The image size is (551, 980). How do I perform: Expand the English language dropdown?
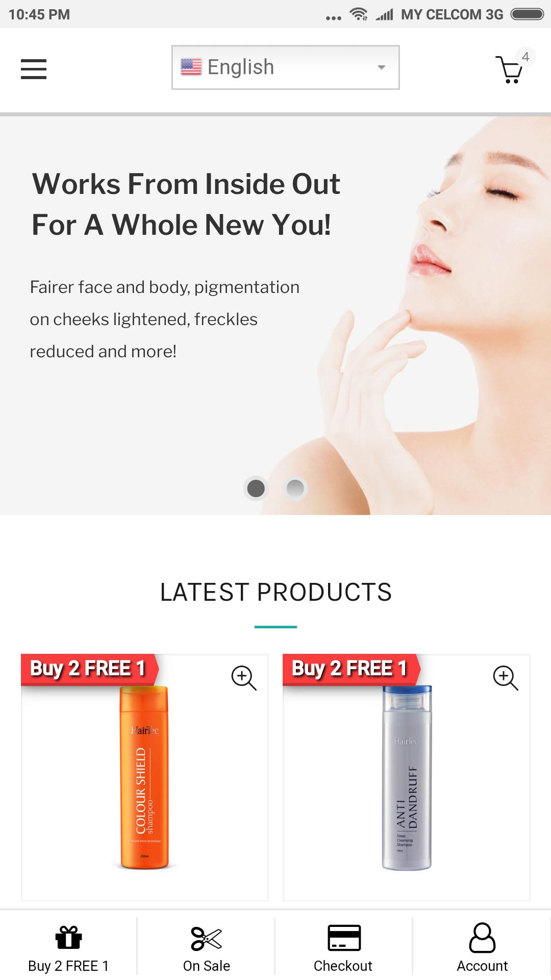pyautogui.click(x=286, y=67)
